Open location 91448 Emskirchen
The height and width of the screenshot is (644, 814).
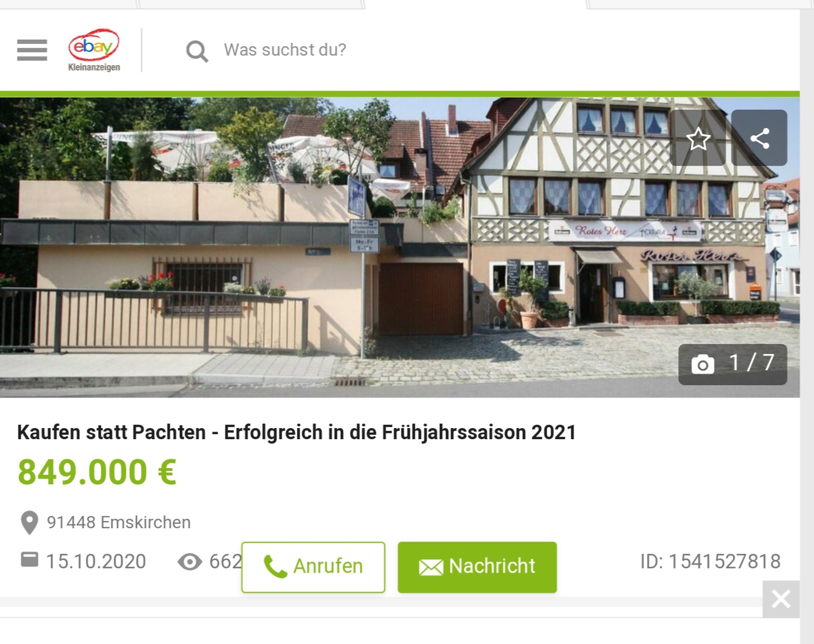pos(119,522)
